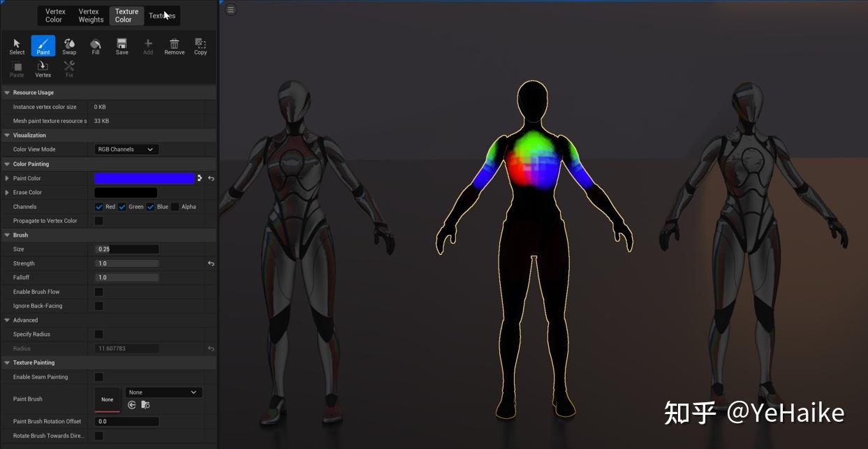Collapse the Advanced section
The image size is (868, 449).
7,321
